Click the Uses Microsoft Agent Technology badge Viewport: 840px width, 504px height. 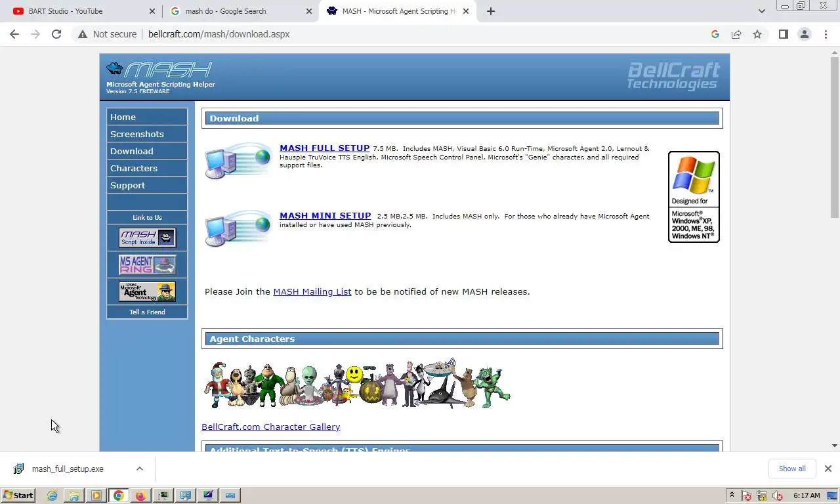147,291
